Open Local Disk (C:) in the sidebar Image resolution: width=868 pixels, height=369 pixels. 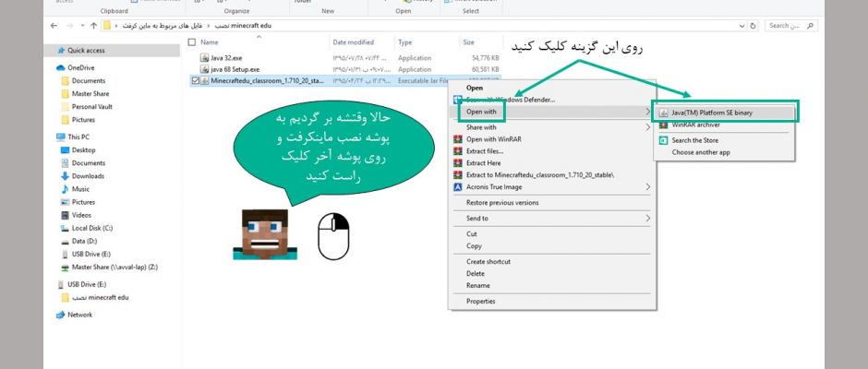coord(91,228)
